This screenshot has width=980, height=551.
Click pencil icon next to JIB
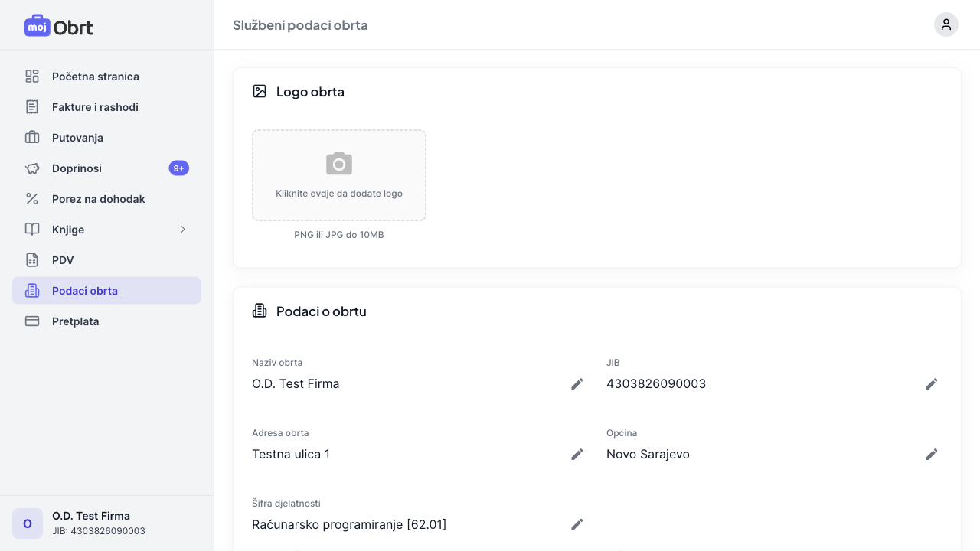[x=932, y=384]
